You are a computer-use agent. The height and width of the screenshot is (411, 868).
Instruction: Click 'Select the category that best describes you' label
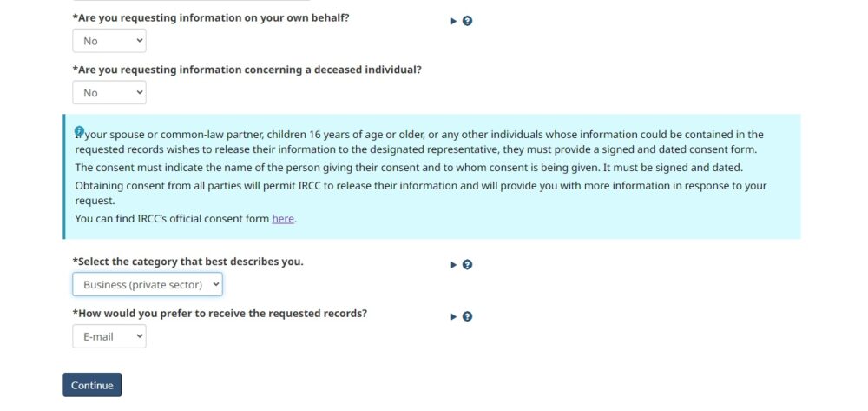[187, 262]
